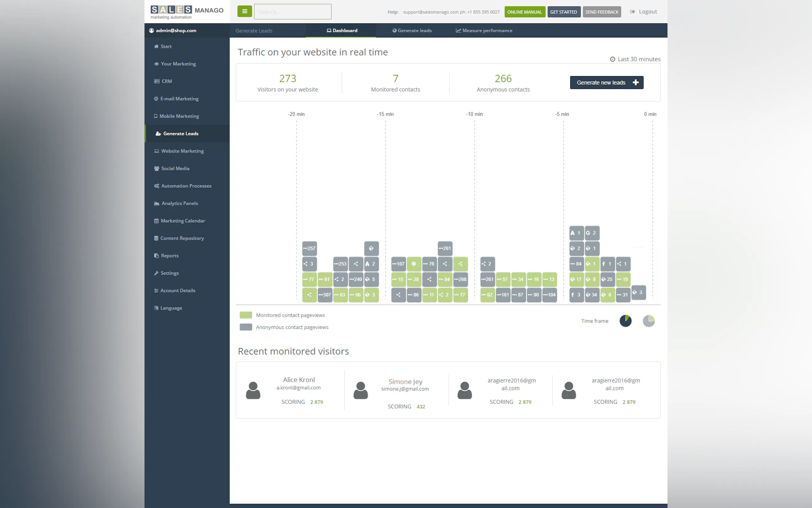Expand the Analytics Panels sidebar menu

click(x=180, y=203)
